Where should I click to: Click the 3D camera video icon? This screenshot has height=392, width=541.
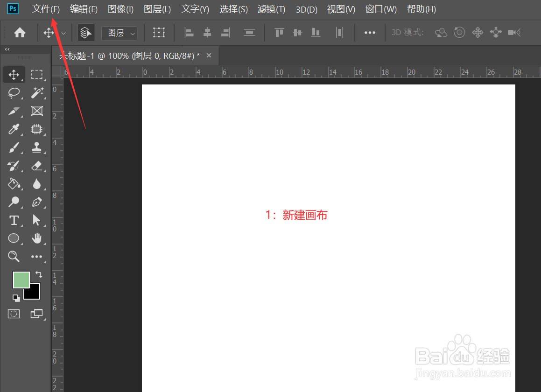514,33
